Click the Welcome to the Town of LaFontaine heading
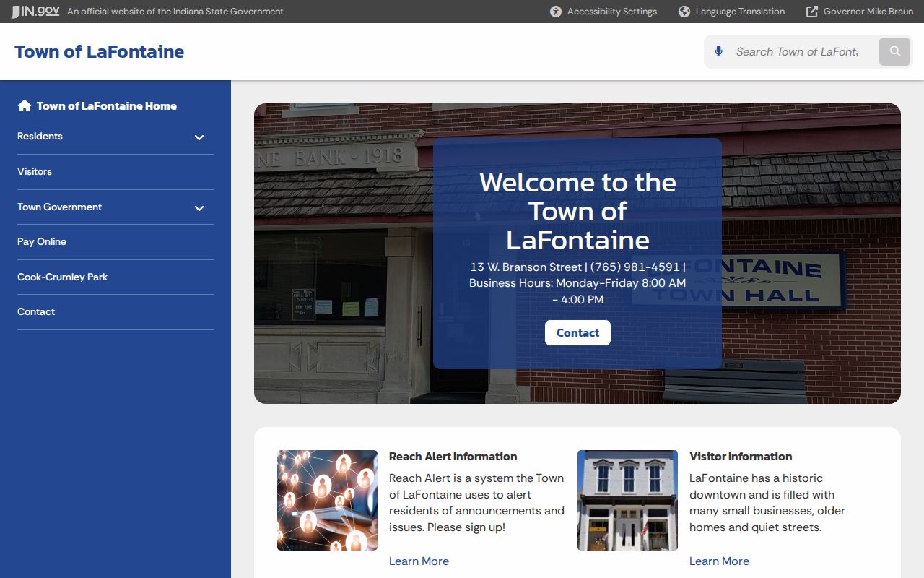Image resolution: width=924 pixels, height=578 pixels. [577, 211]
